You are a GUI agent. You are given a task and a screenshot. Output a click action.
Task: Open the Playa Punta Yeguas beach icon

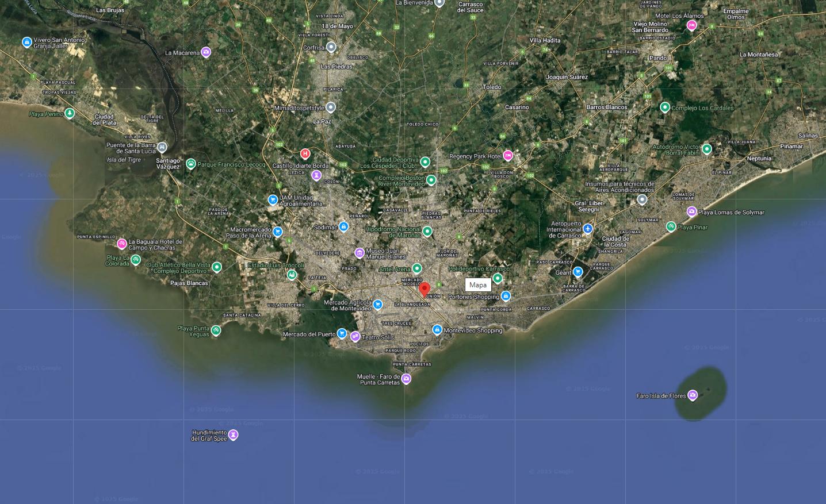click(x=216, y=330)
